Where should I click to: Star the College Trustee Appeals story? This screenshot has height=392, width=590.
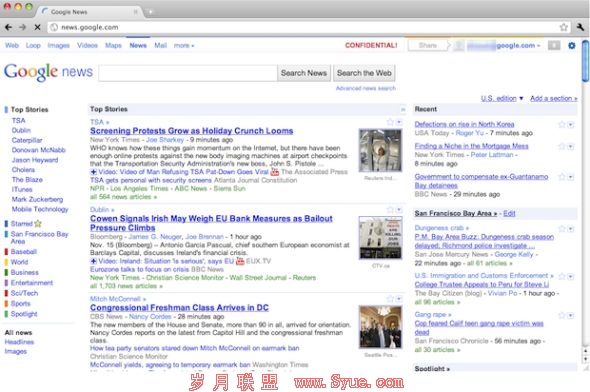point(562,277)
